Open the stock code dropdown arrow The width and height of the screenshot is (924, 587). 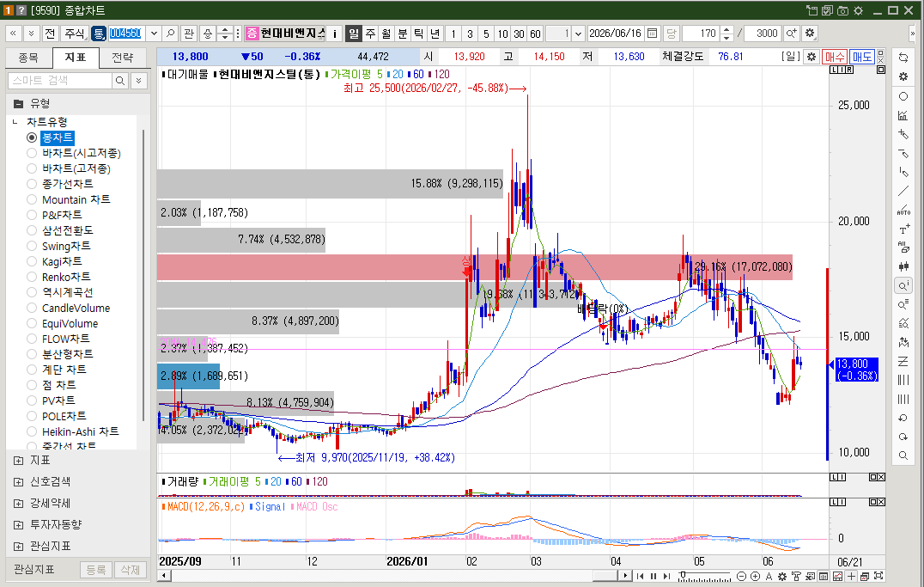click(154, 34)
